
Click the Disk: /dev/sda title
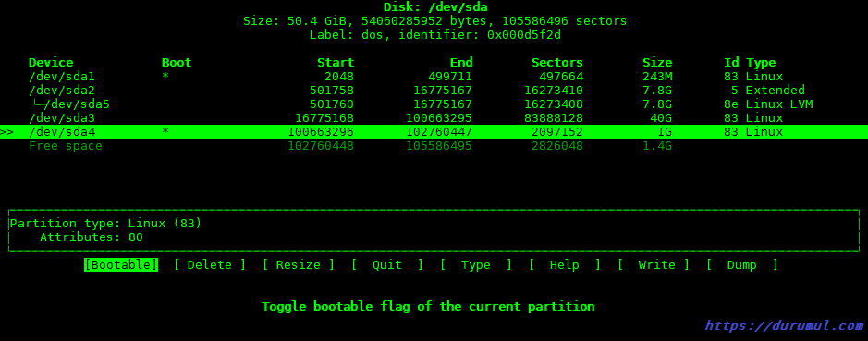pos(435,7)
